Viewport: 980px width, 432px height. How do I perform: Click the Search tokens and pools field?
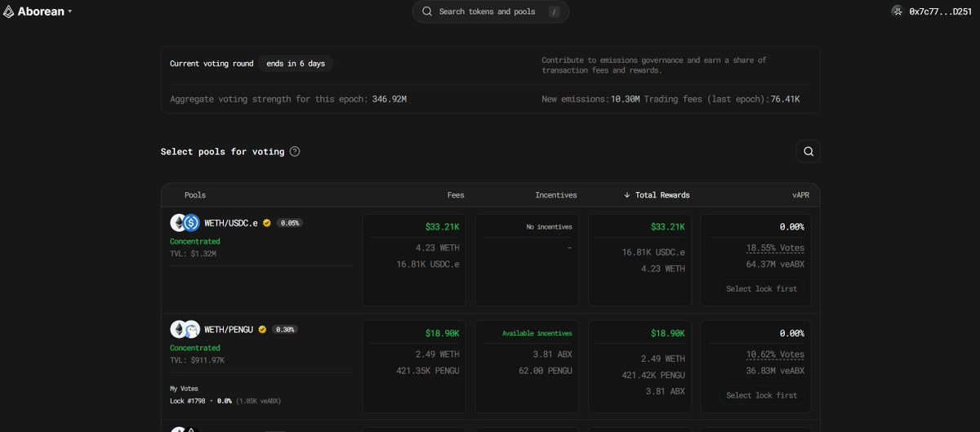point(491,11)
